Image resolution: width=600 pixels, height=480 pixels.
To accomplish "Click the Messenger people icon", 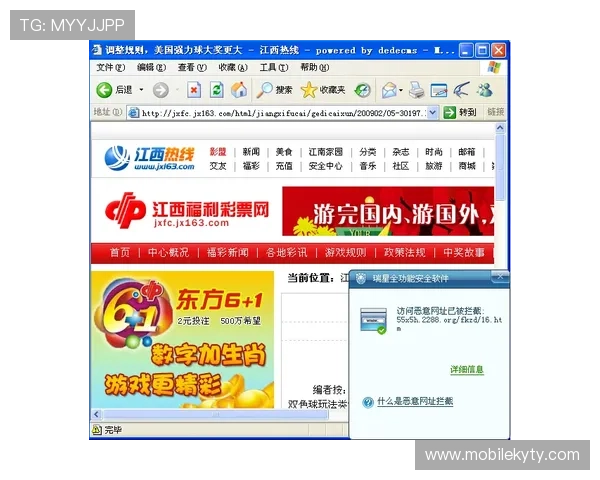I will tap(484, 90).
